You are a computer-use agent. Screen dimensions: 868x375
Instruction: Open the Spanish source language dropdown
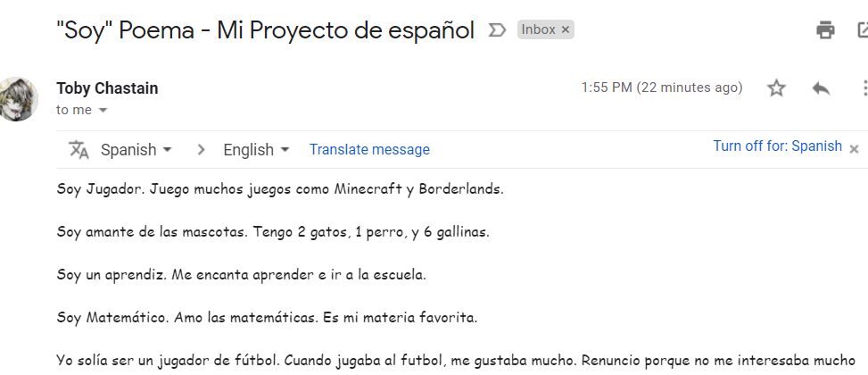pyautogui.click(x=136, y=150)
